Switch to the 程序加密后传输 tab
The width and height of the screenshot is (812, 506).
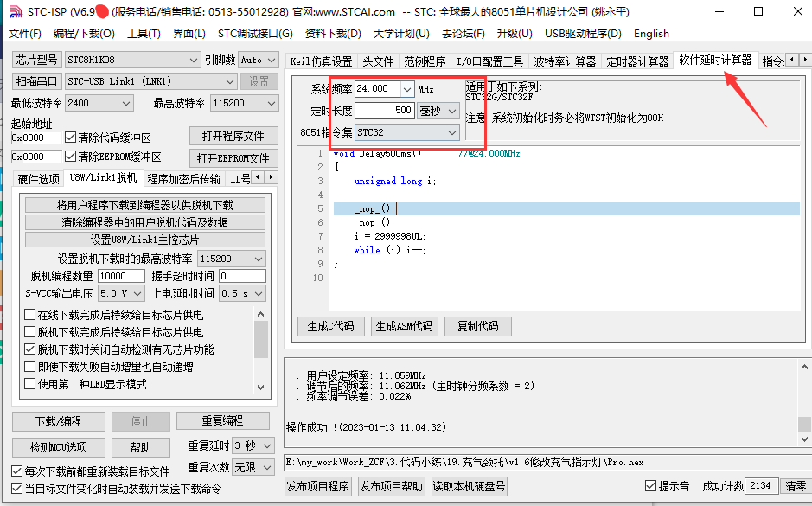pyautogui.click(x=184, y=179)
